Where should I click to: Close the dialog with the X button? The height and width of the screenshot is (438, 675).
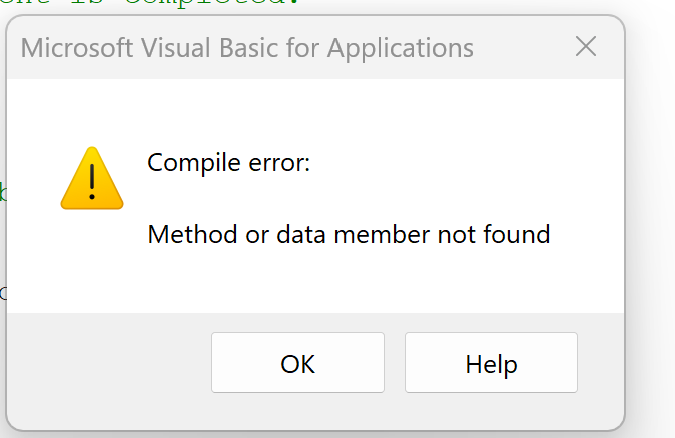[586, 46]
